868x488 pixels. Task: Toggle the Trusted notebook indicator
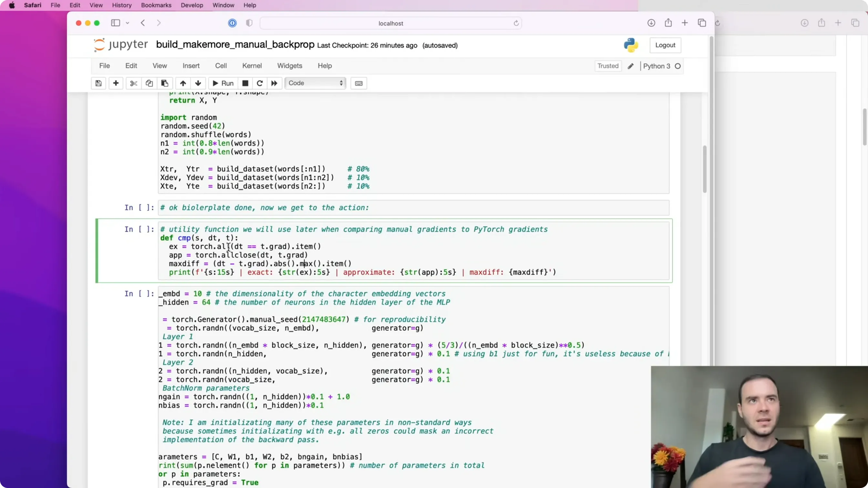coord(608,66)
